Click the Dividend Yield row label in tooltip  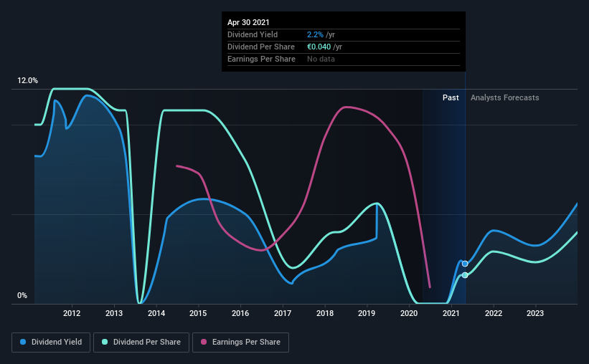click(x=253, y=34)
